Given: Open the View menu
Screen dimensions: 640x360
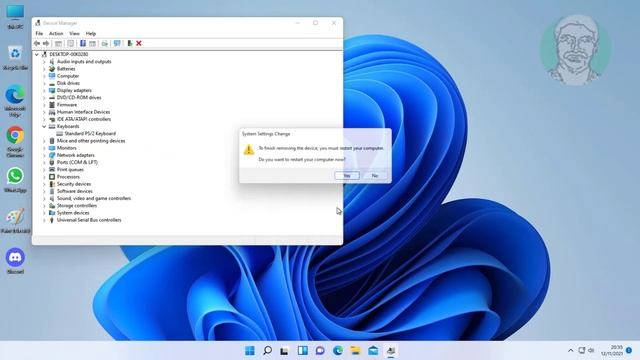Looking at the screenshot, I should 74,33.
